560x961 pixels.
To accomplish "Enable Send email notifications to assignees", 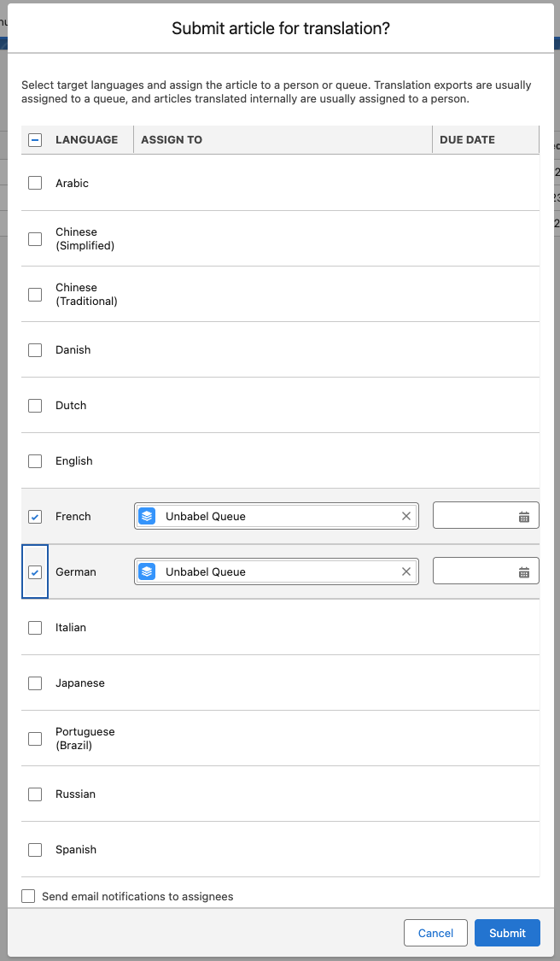I will 28,896.
